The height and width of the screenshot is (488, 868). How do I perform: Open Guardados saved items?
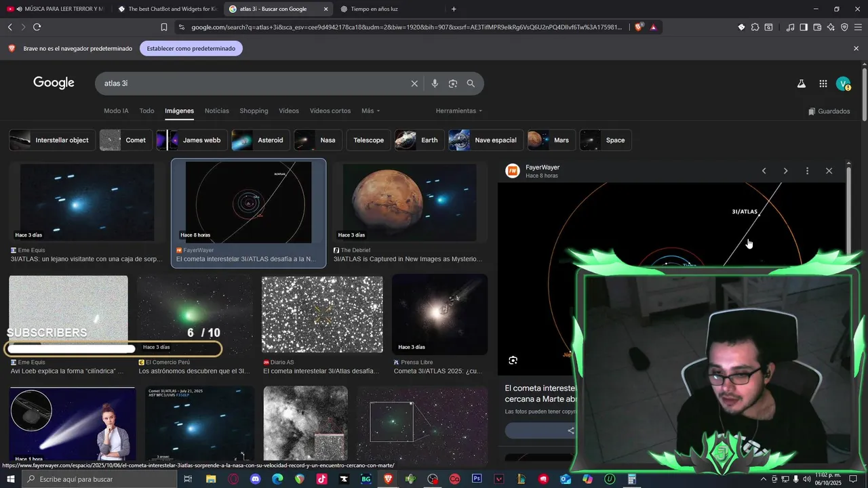click(829, 111)
